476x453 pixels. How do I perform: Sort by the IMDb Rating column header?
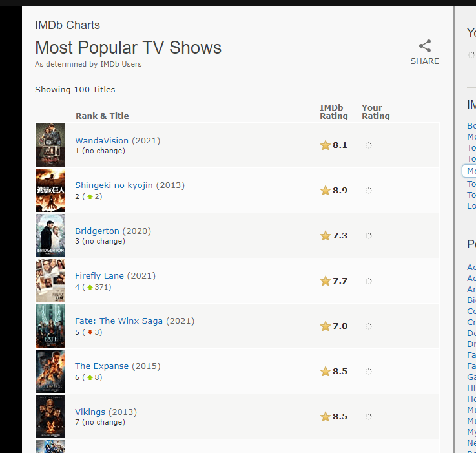(333, 112)
